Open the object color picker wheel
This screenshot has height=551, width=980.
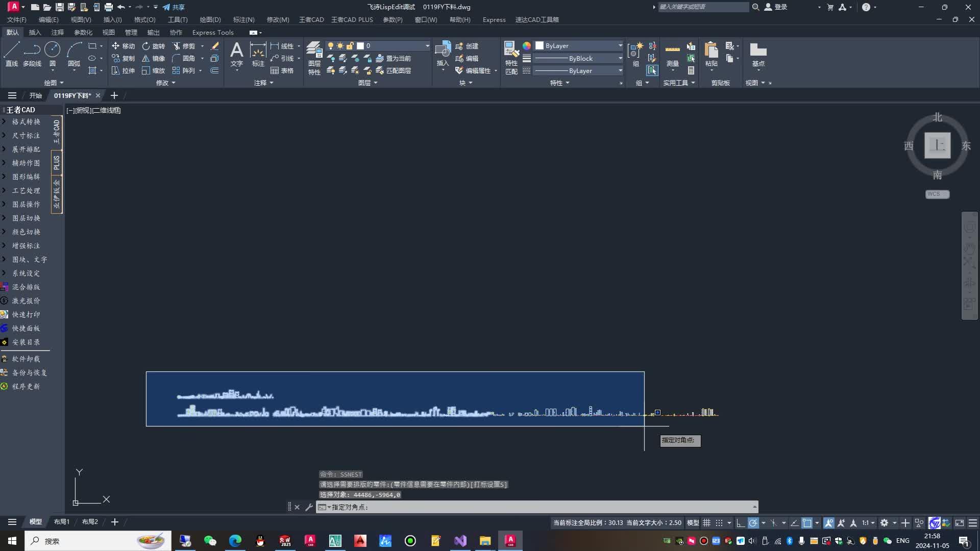click(526, 45)
